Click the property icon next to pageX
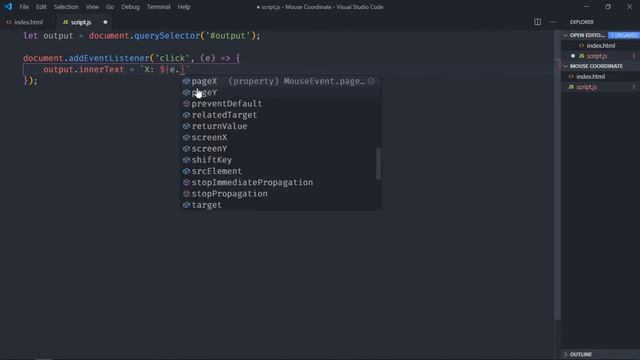Screen dimensions: 640x360 point(186,81)
